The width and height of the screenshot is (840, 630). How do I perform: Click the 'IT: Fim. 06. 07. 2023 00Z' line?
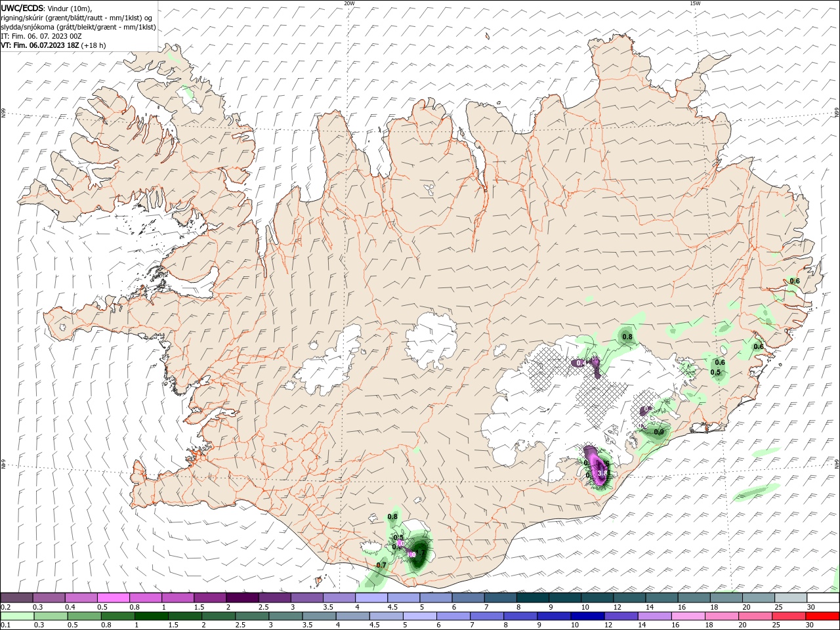click(x=41, y=36)
